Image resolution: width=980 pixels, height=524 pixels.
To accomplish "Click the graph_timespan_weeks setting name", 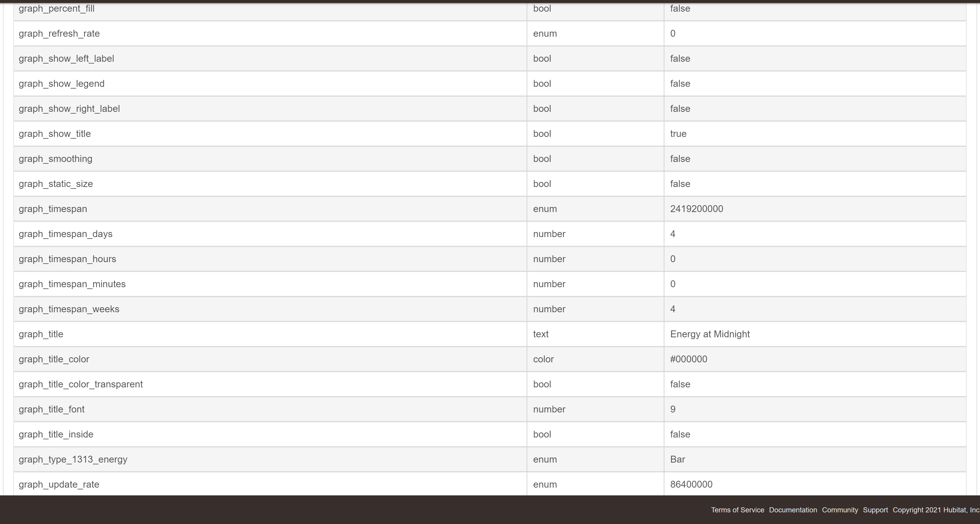I will tap(69, 309).
